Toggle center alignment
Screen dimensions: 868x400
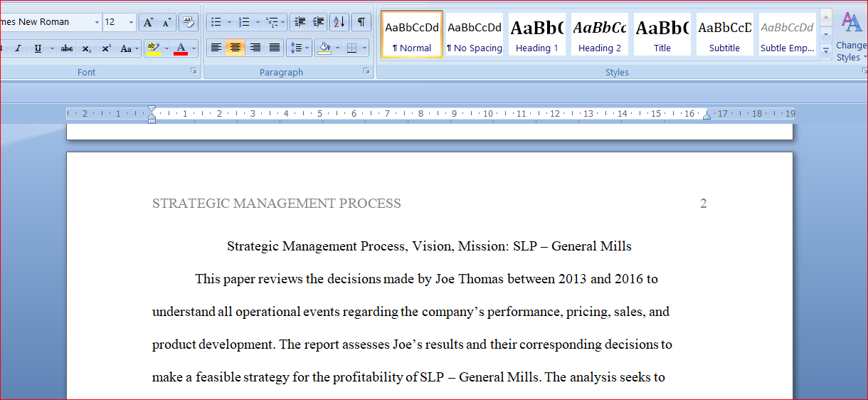(235, 48)
